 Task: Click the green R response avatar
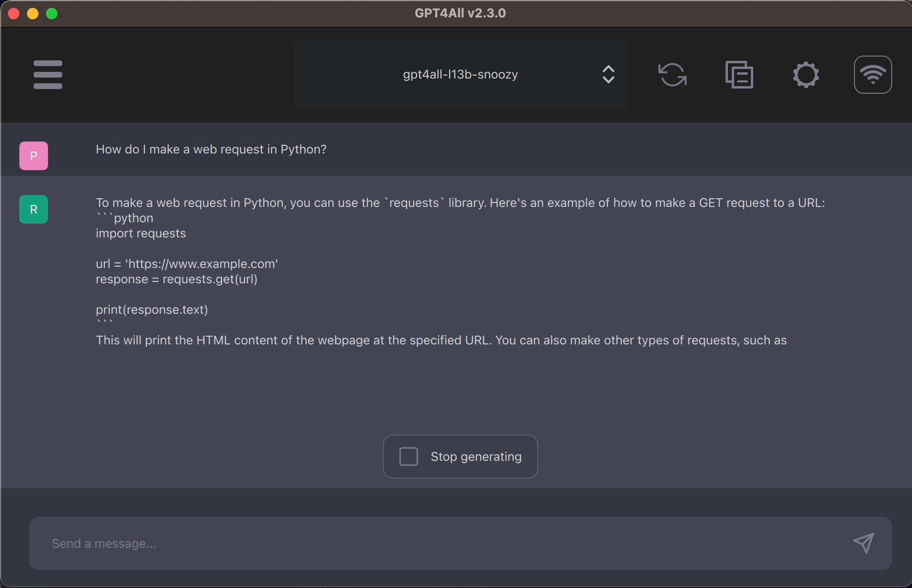pos(33,209)
